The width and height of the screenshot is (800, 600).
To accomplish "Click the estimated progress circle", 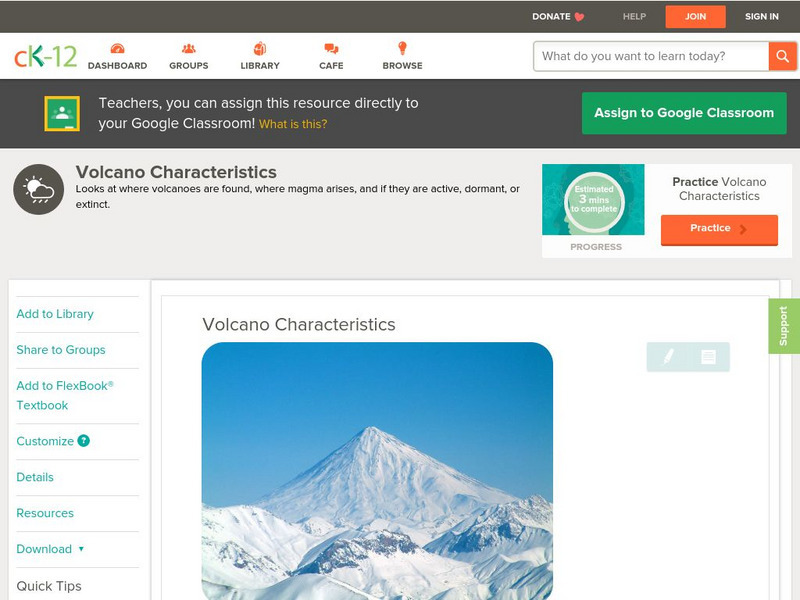I will point(594,200).
